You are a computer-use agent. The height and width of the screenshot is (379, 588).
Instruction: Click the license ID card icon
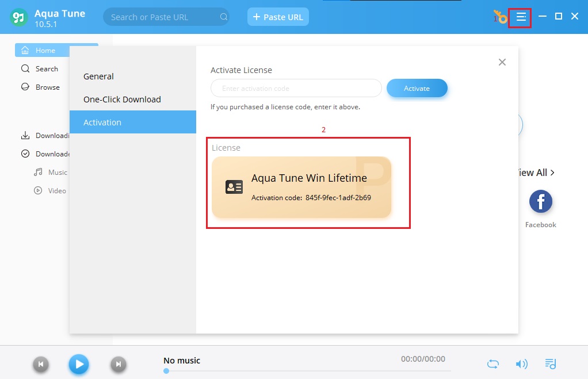click(x=234, y=187)
